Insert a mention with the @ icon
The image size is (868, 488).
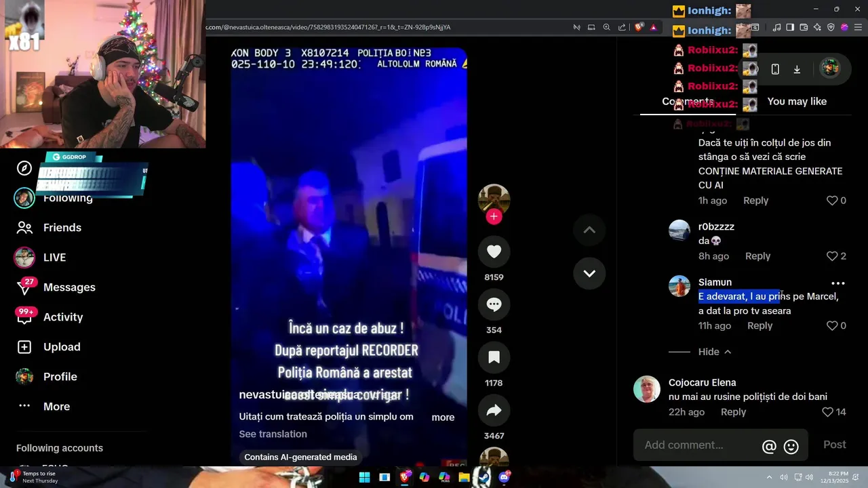pos(769,446)
